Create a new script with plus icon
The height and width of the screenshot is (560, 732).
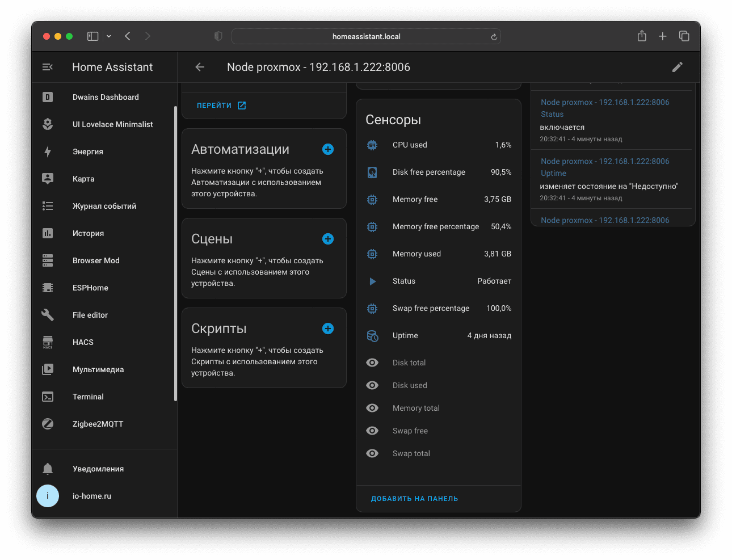328,329
